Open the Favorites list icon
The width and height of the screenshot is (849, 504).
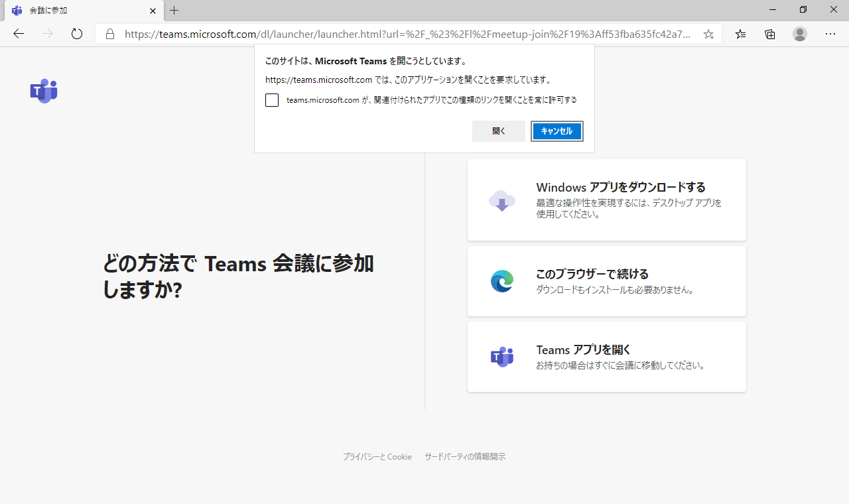(x=740, y=34)
